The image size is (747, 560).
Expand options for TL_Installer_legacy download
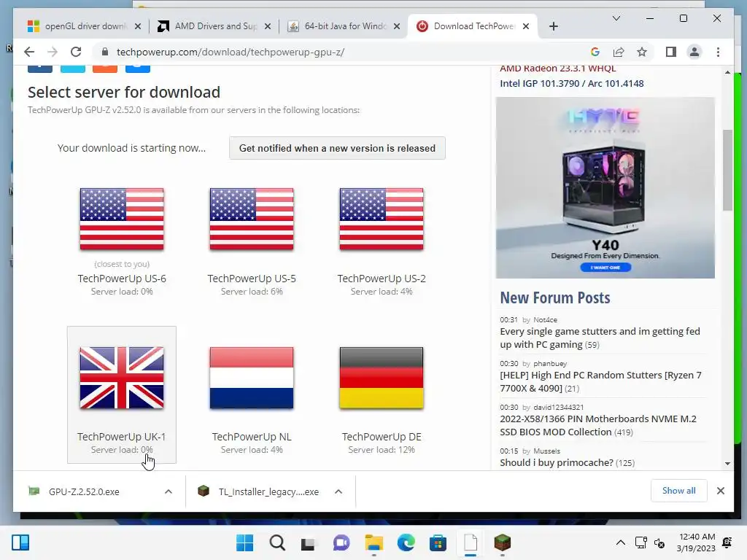(338, 491)
